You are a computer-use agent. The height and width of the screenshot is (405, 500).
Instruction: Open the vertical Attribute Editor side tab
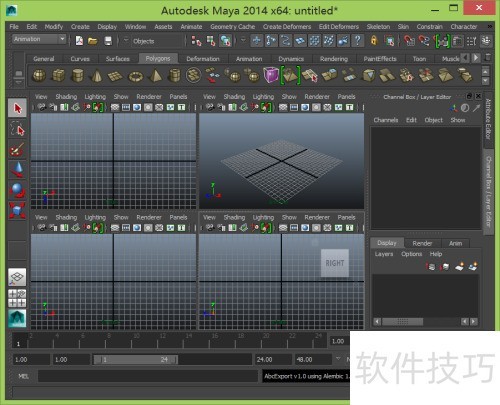488,119
